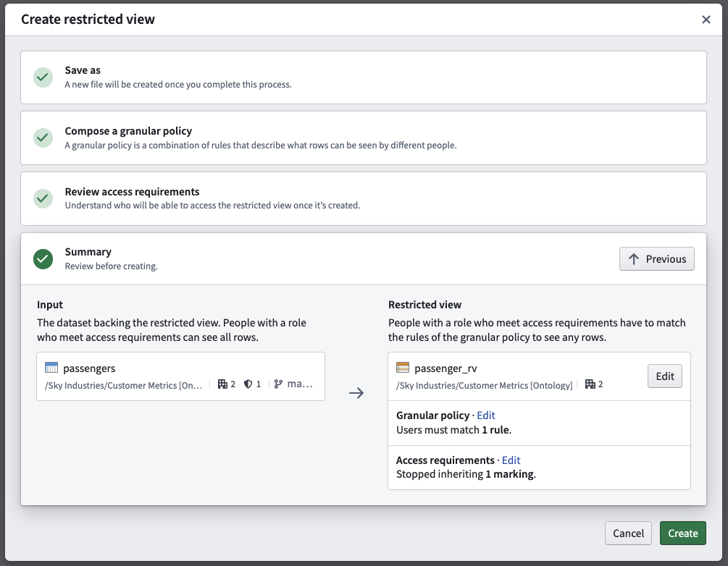Click the organization icon beside passengers path
The width and height of the screenshot is (728, 566).
coord(222,384)
